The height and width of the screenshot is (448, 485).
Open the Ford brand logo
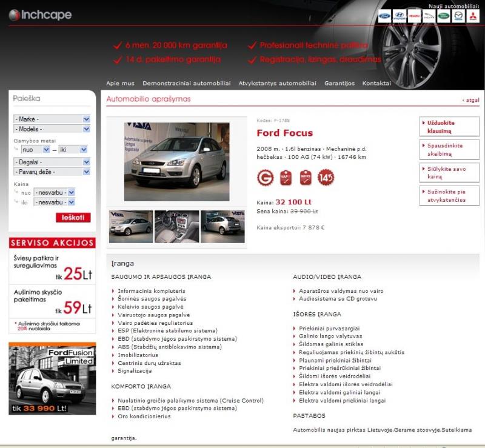384,16
